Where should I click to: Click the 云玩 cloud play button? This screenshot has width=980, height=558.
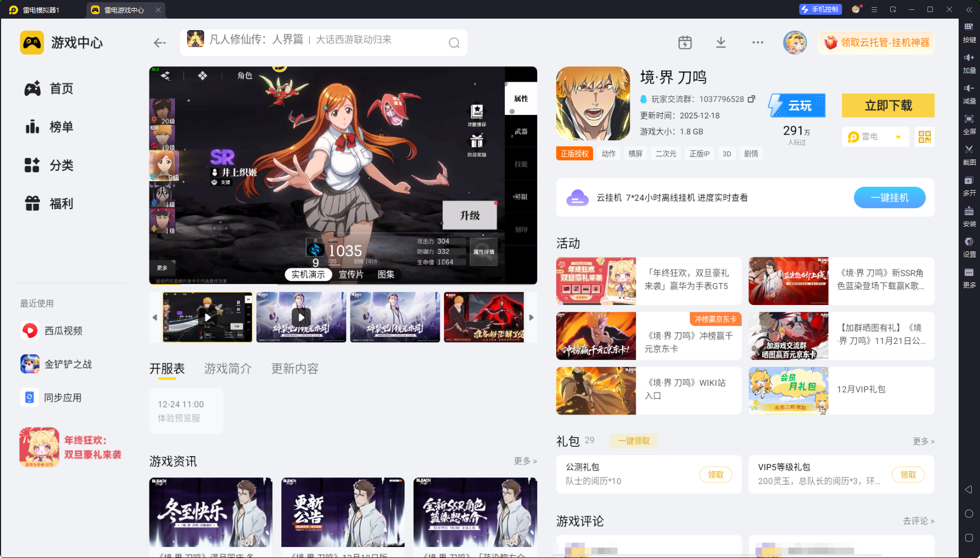pos(797,106)
